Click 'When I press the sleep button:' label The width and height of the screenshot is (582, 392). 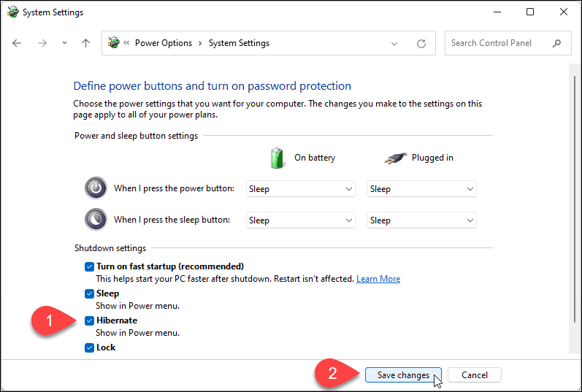click(x=172, y=220)
